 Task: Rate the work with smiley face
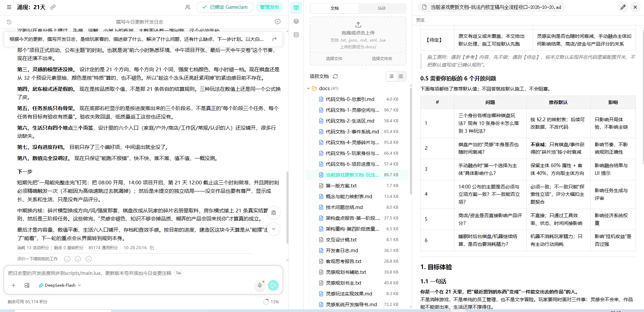pyautogui.click(x=67, y=259)
